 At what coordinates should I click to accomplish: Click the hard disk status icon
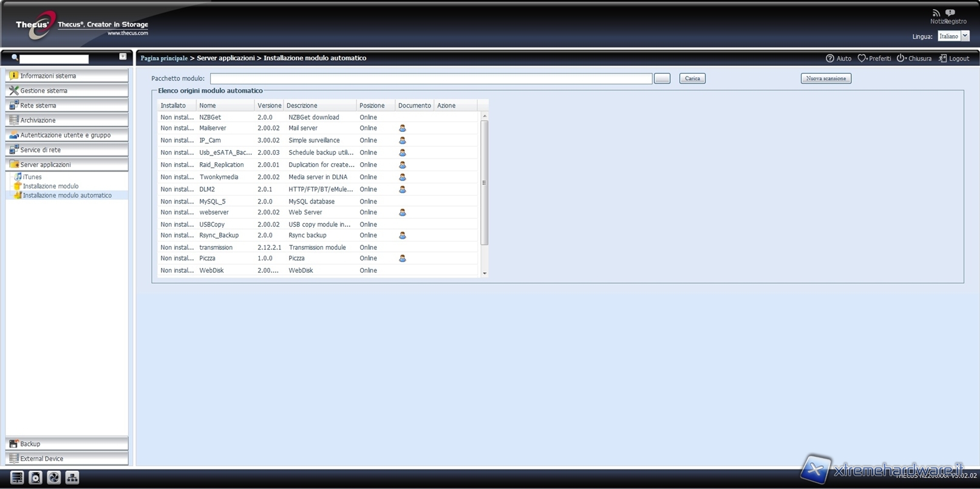click(35, 477)
